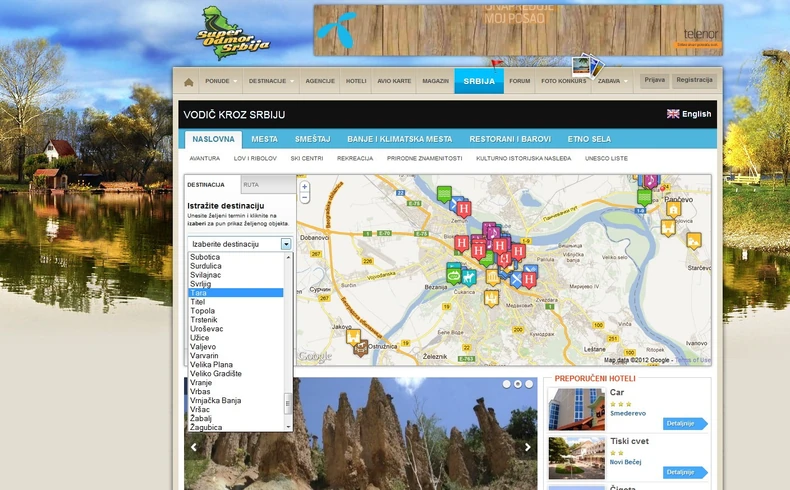Expand the Zabava menu
The image size is (790, 490).
coord(613,81)
